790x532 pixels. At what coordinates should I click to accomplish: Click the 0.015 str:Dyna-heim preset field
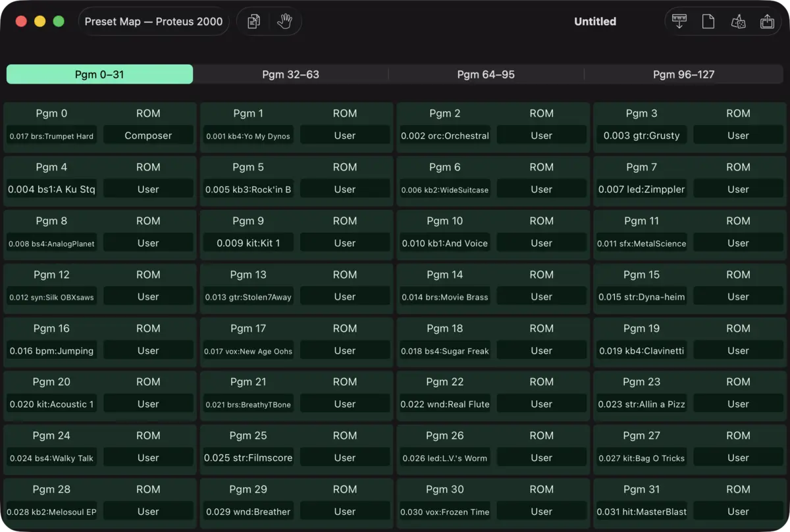(641, 297)
